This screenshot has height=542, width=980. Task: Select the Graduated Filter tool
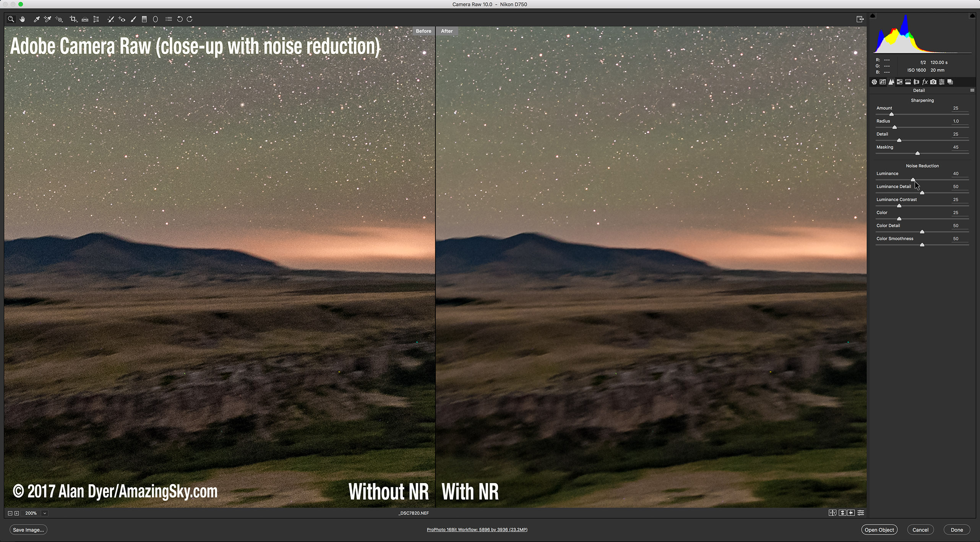coord(144,19)
